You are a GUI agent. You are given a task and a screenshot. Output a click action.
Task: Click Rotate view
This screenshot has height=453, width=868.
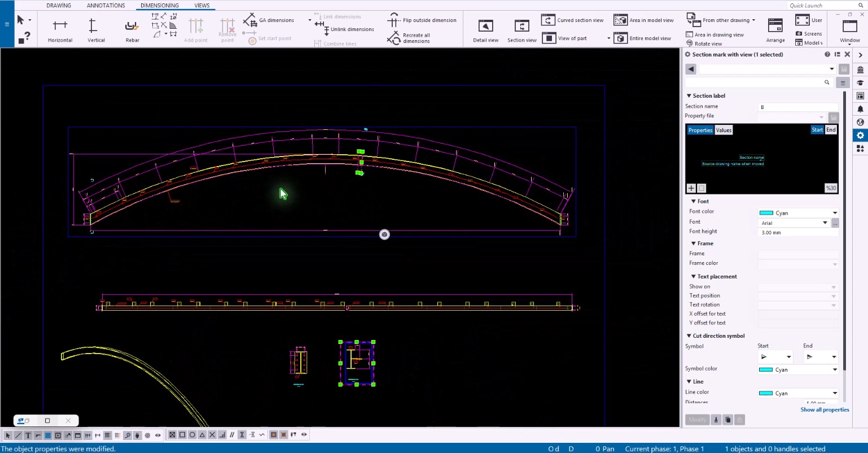[x=704, y=43]
